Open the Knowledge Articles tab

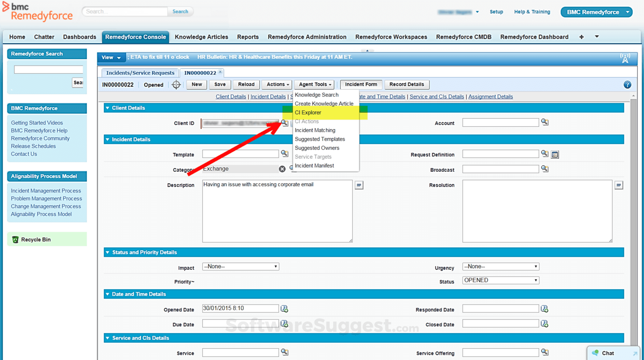point(201,37)
